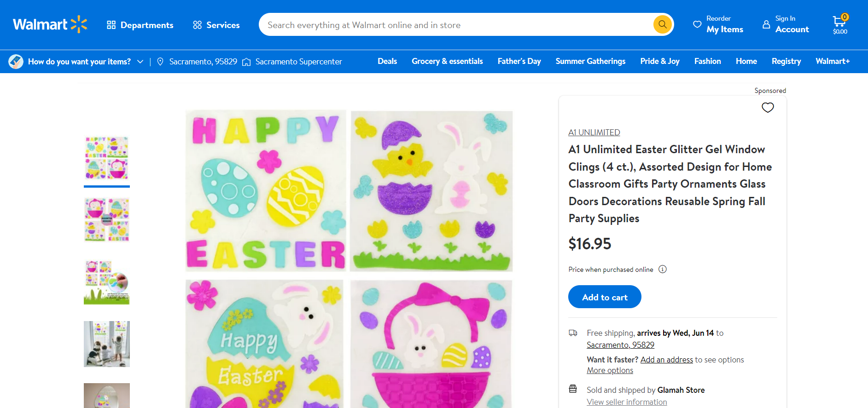Screen dimensions: 868x408
Task: Open the Services menu
Action: tap(216, 25)
